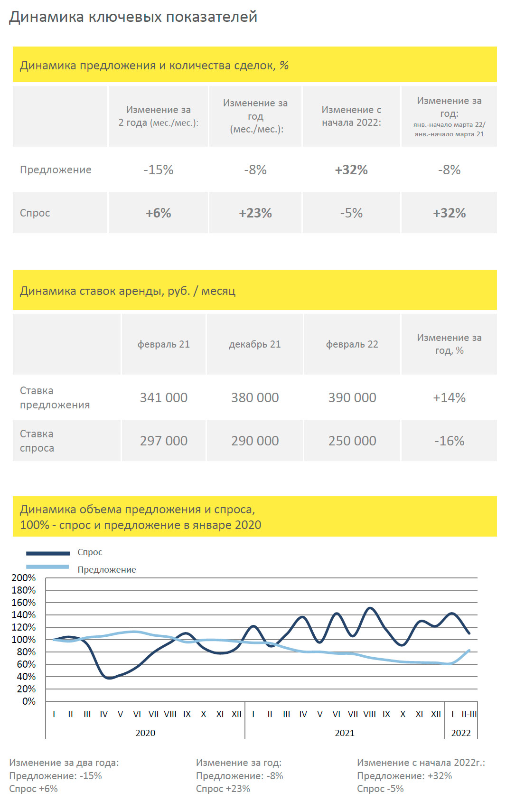Click the -15% table cell for Предложение
Viewport: 506px width, 812px height.
(x=158, y=170)
